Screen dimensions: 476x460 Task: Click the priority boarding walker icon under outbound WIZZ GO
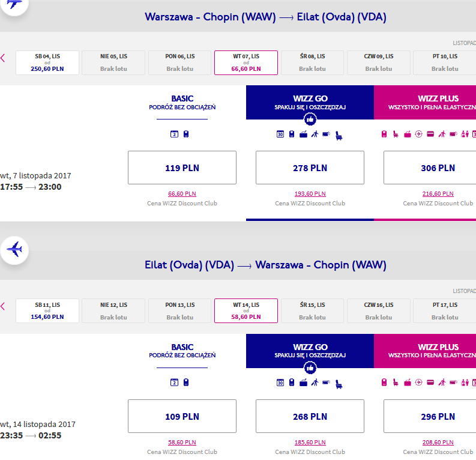pos(315,134)
